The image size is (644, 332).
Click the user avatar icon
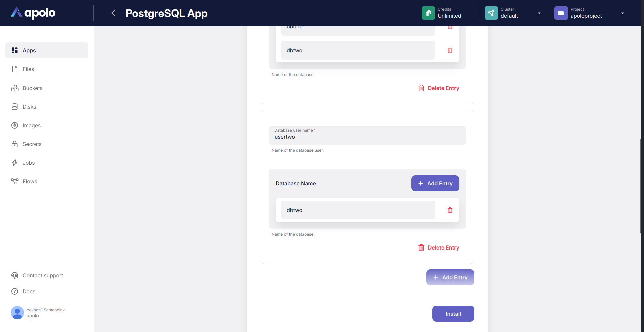[x=17, y=313]
